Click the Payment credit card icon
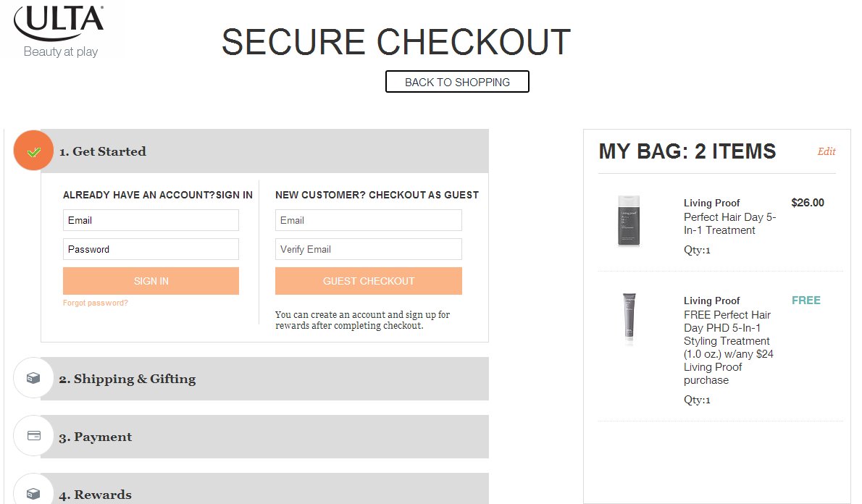 click(33, 436)
